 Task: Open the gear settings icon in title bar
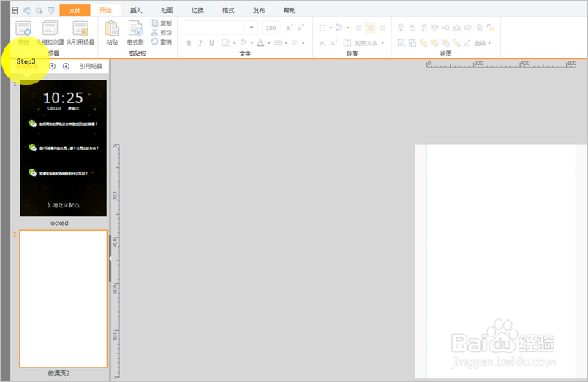(x=39, y=10)
